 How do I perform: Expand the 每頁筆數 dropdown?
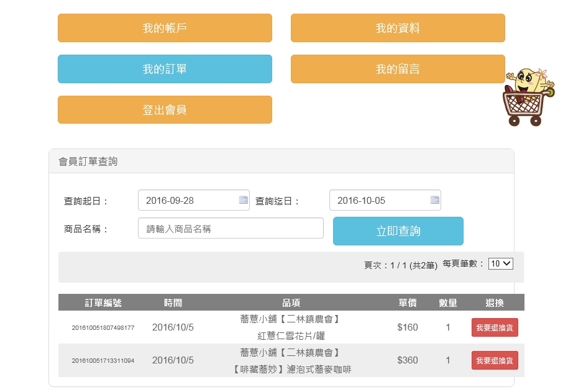tap(500, 263)
